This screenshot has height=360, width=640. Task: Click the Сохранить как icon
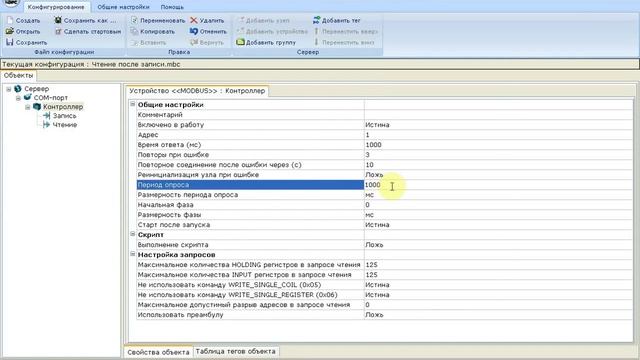pos(58,20)
